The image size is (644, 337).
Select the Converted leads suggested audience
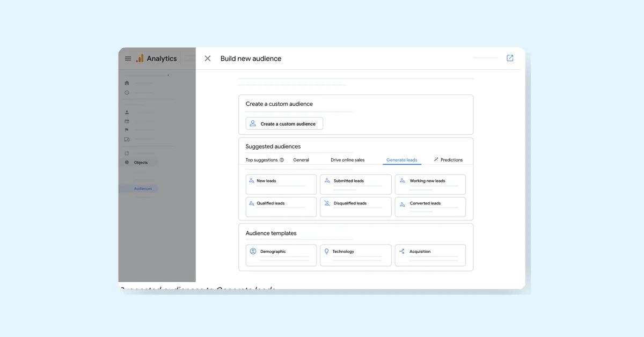click(430, 207)
